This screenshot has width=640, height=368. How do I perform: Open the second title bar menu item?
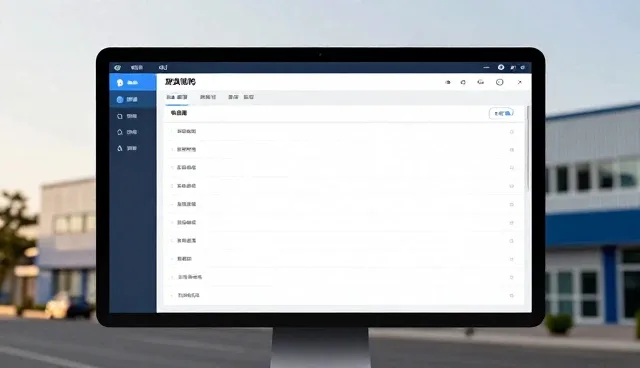tap(163, 67)
